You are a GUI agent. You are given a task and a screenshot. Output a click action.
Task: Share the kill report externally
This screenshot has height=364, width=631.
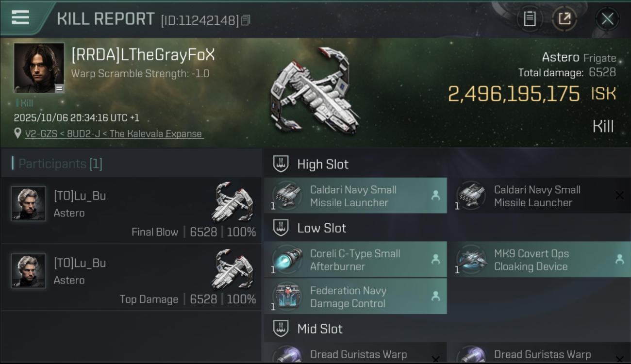tap(565, 19)
